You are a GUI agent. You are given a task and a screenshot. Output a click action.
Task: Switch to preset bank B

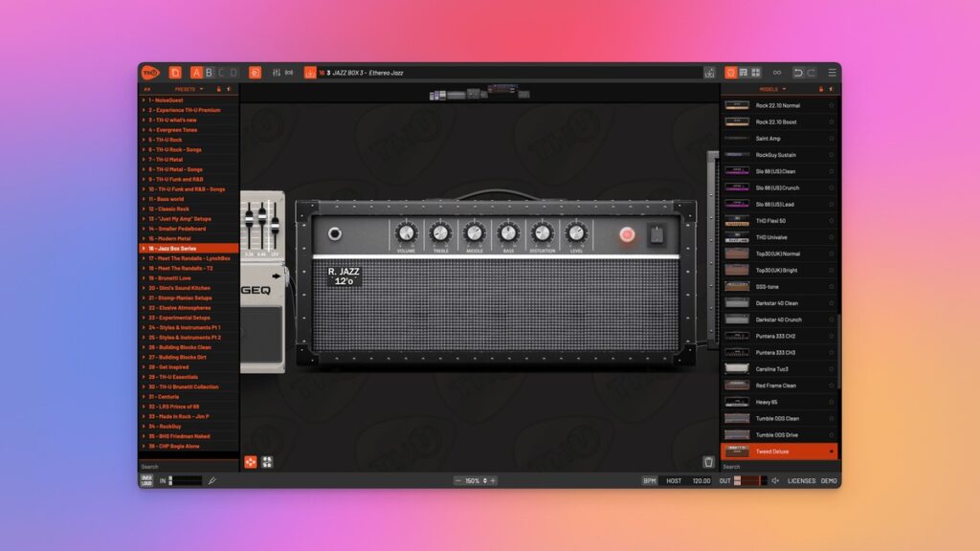[210, 72]
